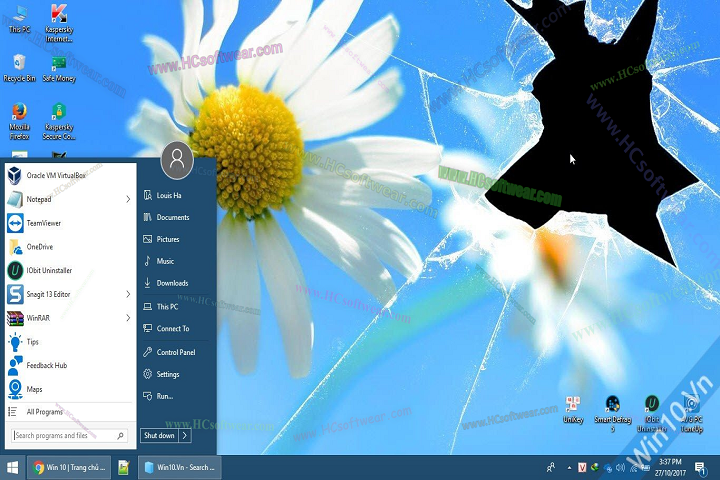Open the Tips app
The height and width of the screenshot is (480, 720).
point(70,342)
